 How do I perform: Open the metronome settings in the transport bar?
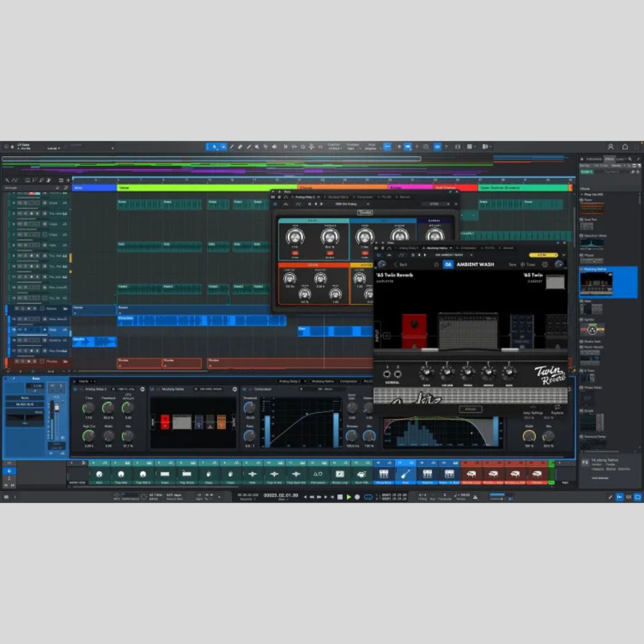pos(475,497)
